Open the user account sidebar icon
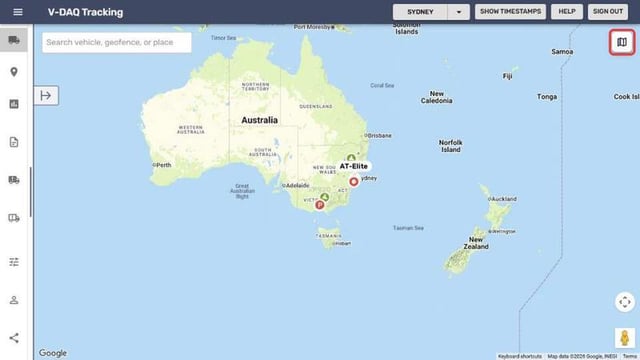Viewport: 640px width, 360px height. (x=14, y=300)
